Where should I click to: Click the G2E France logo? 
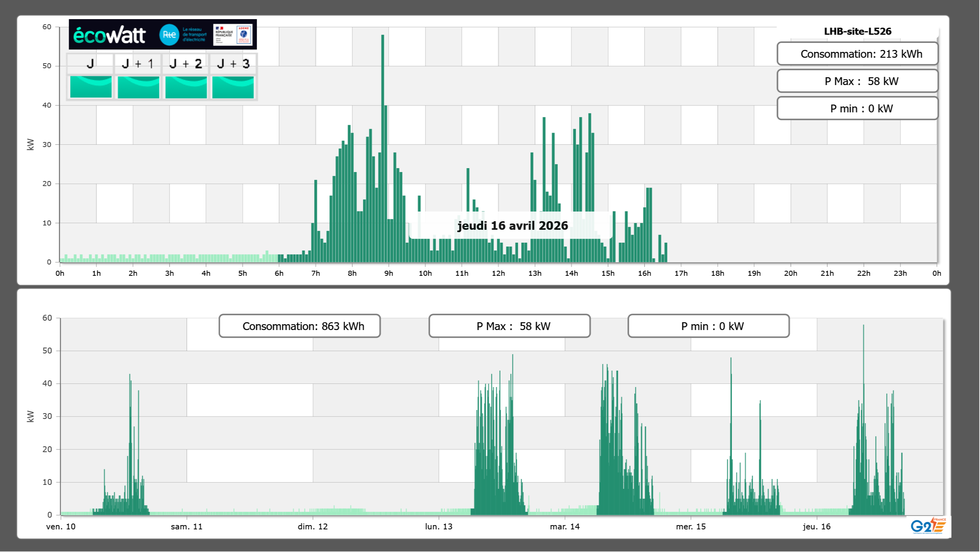click(928, 526)
